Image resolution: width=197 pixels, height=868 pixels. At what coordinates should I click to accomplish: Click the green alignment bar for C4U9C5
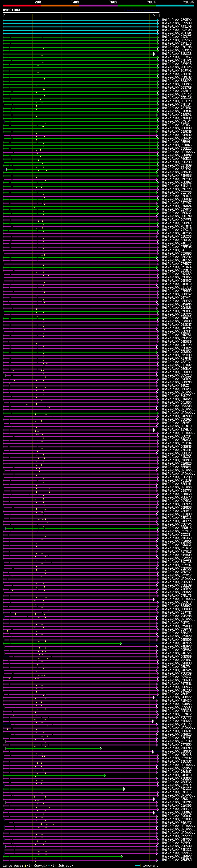62,643
